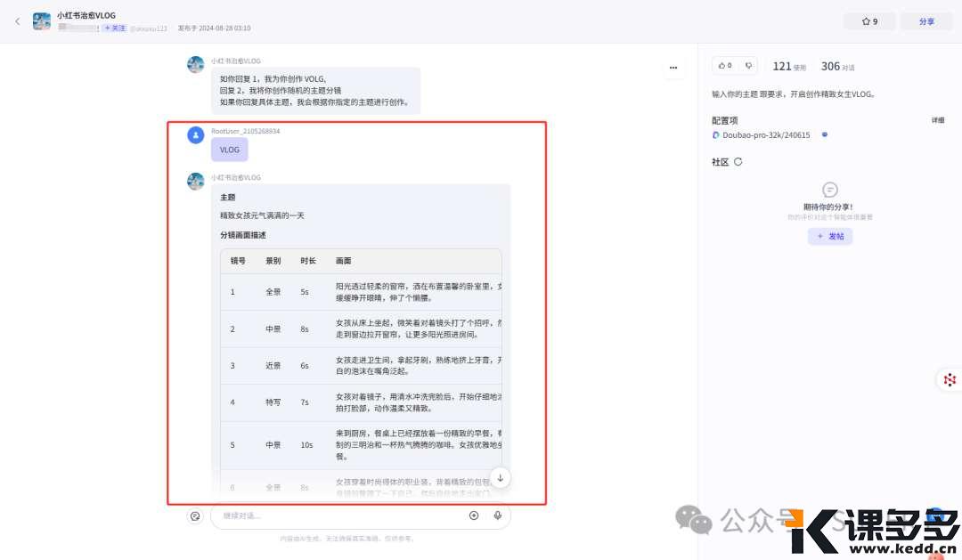Click the clear conversation icon left of input
This screenshot has height=560, width=962.
(195, 515)
